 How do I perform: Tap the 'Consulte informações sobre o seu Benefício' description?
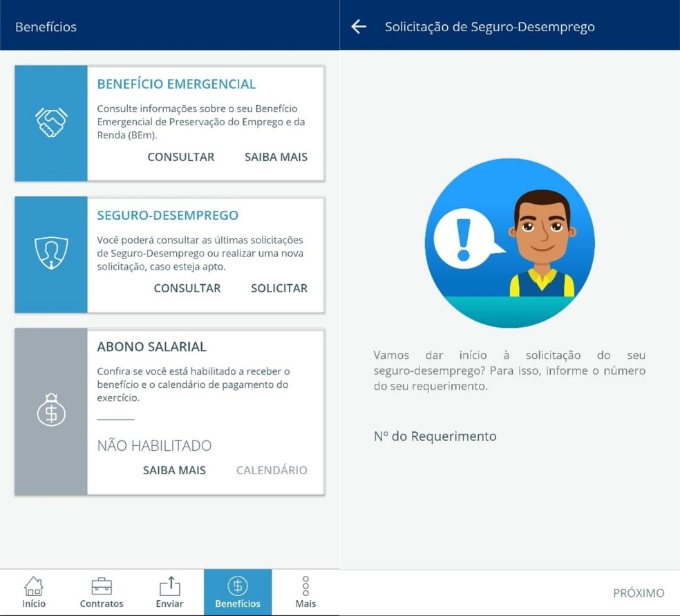coord(201,122)
